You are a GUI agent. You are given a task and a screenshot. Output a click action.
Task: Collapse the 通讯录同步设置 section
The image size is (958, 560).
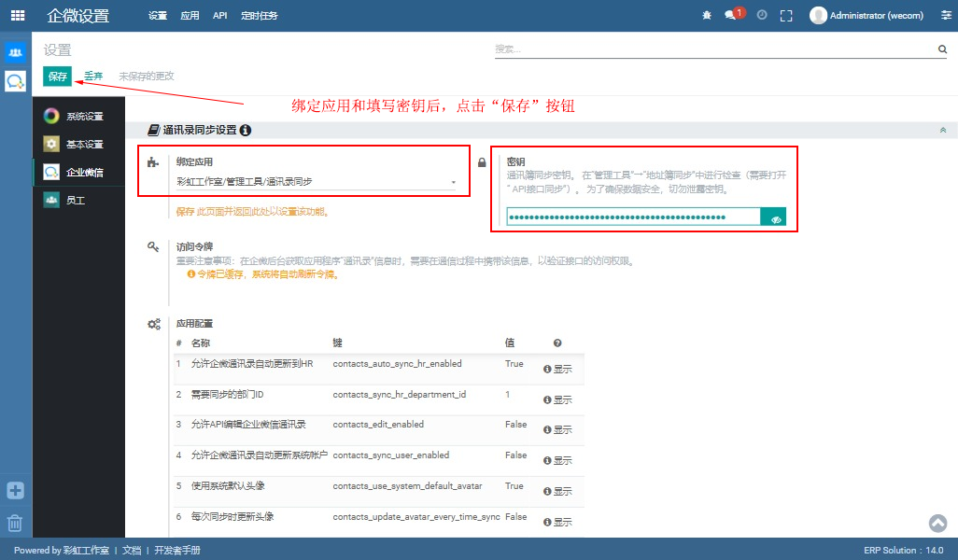943,130
